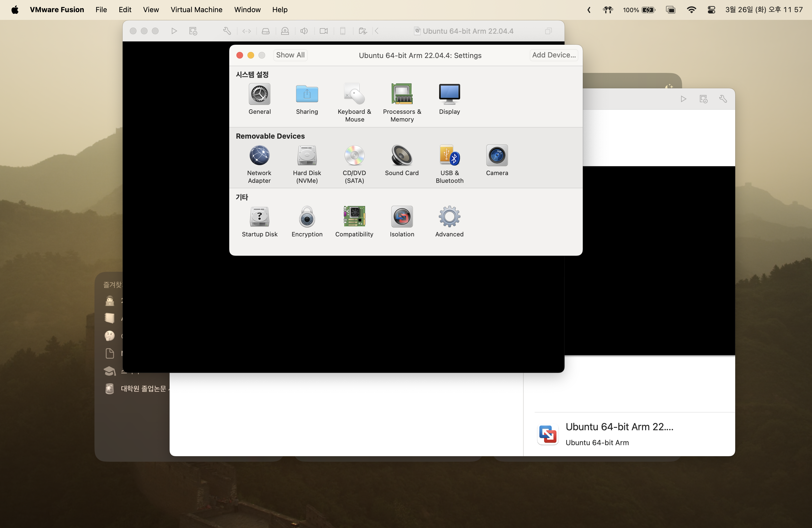The height and width of the screenshot is (528, 812).
Task: Open the Encryption settings pane
Action: (x=307, y=222)
